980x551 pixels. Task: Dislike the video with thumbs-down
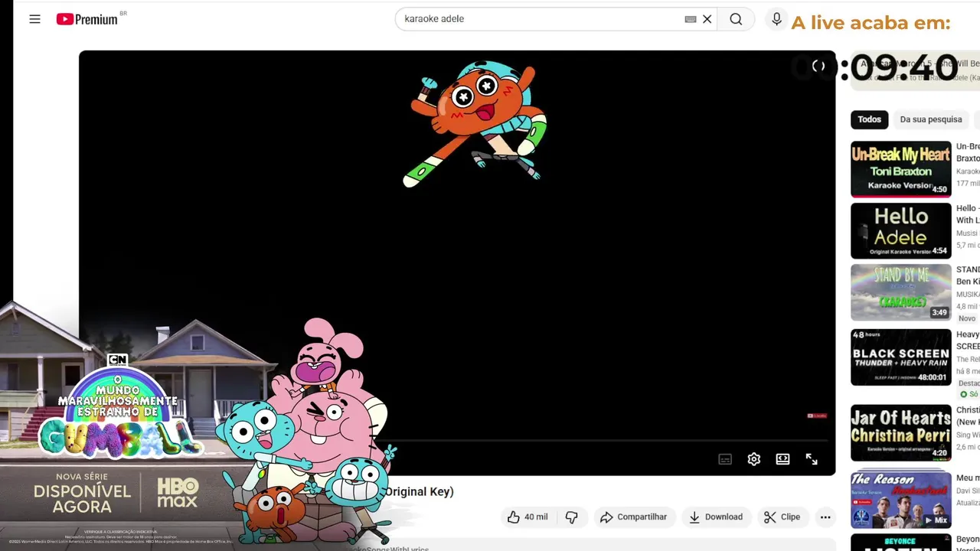tap(572, 517)
